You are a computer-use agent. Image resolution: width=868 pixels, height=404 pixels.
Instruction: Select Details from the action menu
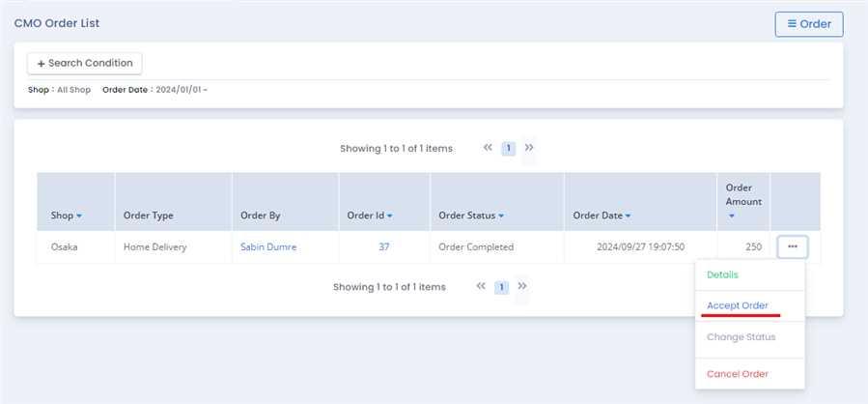722,275
